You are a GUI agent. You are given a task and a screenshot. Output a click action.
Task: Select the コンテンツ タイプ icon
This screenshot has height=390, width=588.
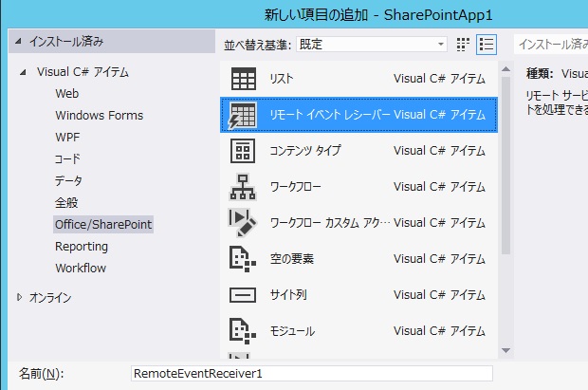[243, 151]
